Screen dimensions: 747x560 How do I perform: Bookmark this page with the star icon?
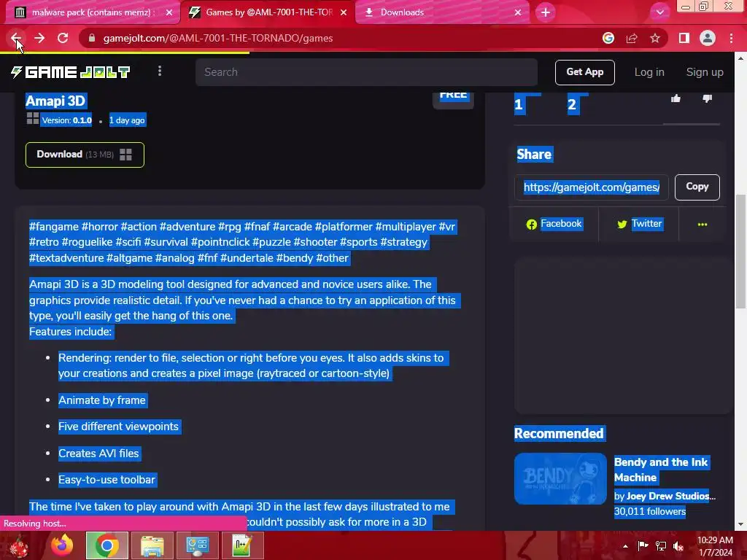(655, 38)
